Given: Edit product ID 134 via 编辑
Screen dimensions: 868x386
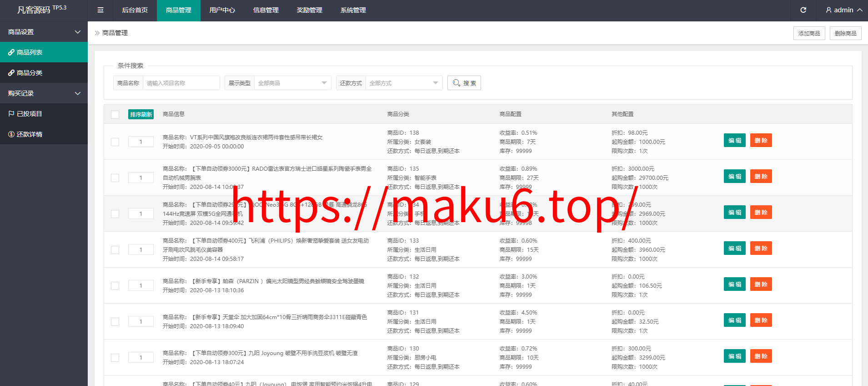Looking at the screenshot, I should point(735,212).
